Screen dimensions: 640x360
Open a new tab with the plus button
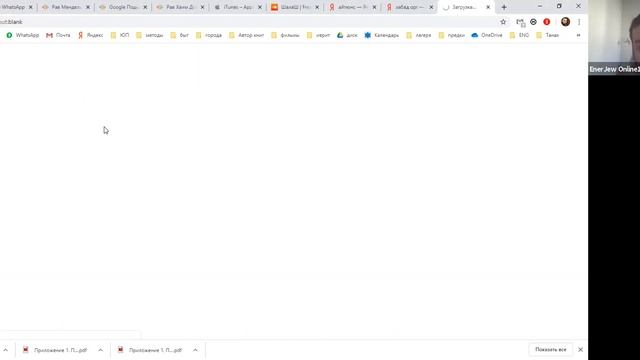(504, 7)
